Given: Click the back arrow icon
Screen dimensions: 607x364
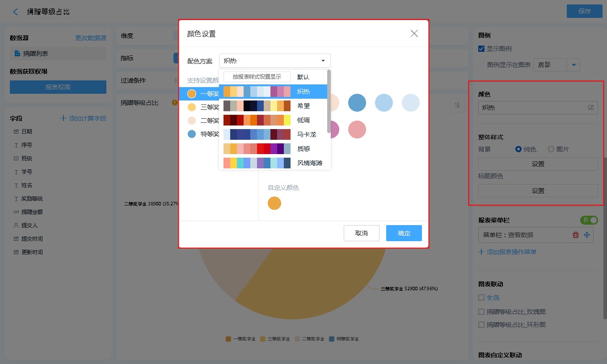Looking at the screenshot, I should click(x=16, y=12).
